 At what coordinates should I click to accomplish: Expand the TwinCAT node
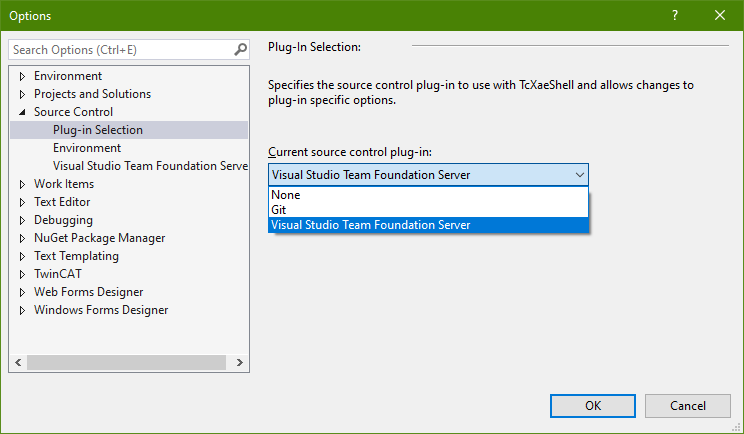[x=22, y=274]
